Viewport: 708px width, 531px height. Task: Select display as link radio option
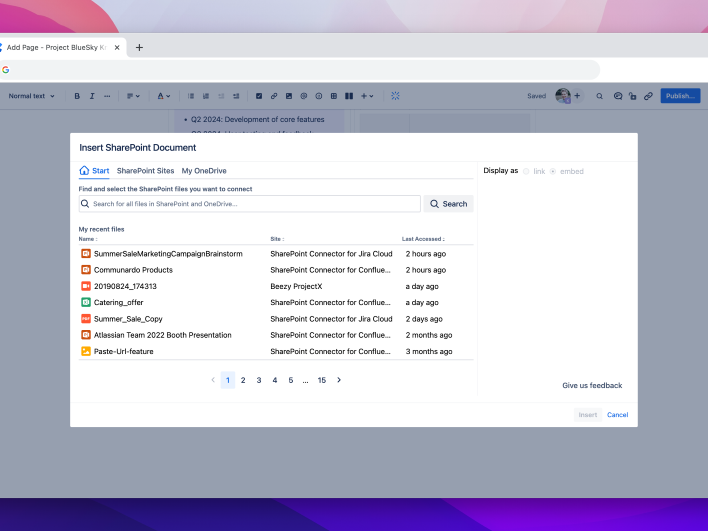point(526,171)
